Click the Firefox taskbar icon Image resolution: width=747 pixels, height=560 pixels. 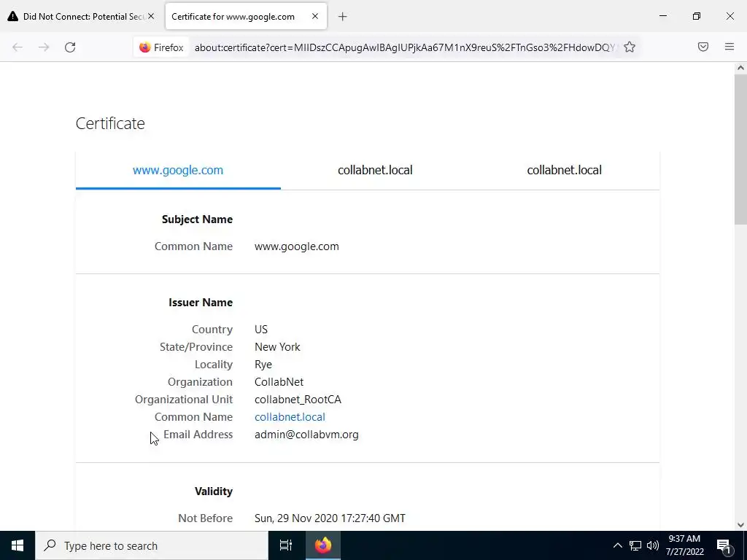tap(323, 545)
